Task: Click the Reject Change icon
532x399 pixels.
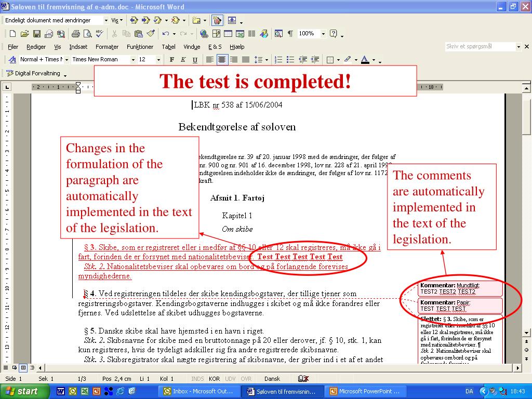Action: click(176, 20)
